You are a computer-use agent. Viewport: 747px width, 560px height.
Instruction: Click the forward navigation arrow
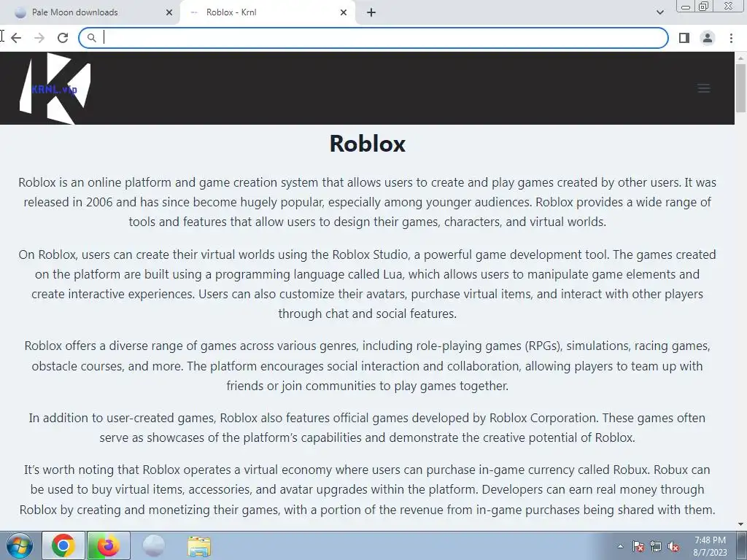click(39, 38)
